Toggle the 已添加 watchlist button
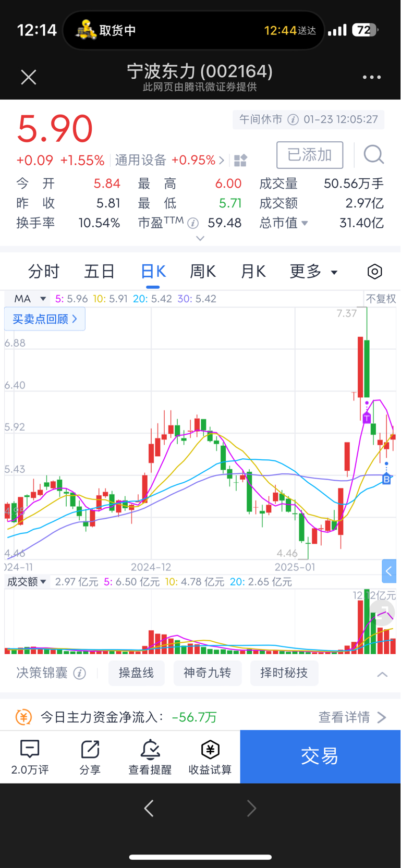This screenshot has height=868, width=401. pos(310,155)
